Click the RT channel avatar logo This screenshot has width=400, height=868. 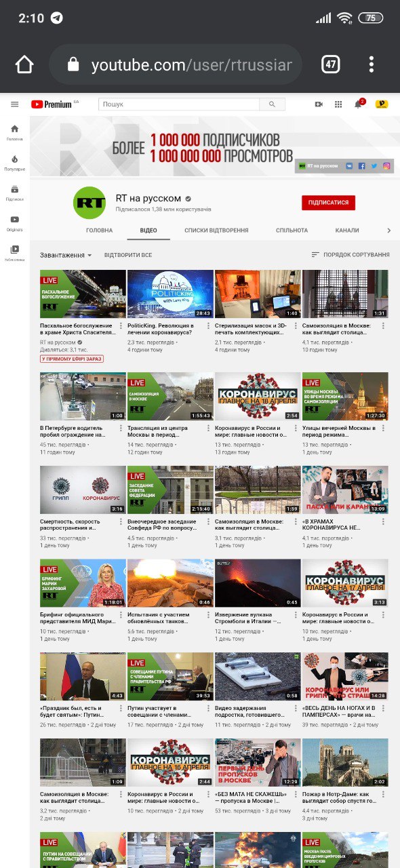pyautogui.click(x=89, y=203)
